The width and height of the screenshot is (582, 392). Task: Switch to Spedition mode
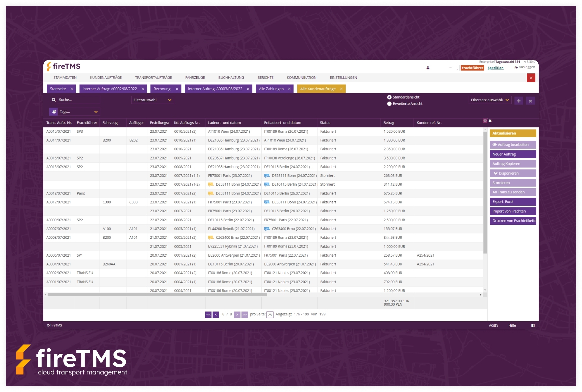tap(495, 68)
